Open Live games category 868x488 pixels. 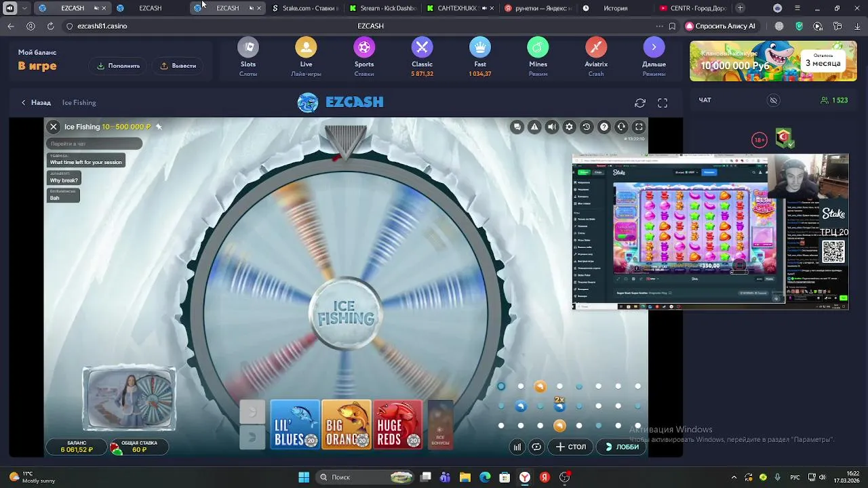point(306,58)
